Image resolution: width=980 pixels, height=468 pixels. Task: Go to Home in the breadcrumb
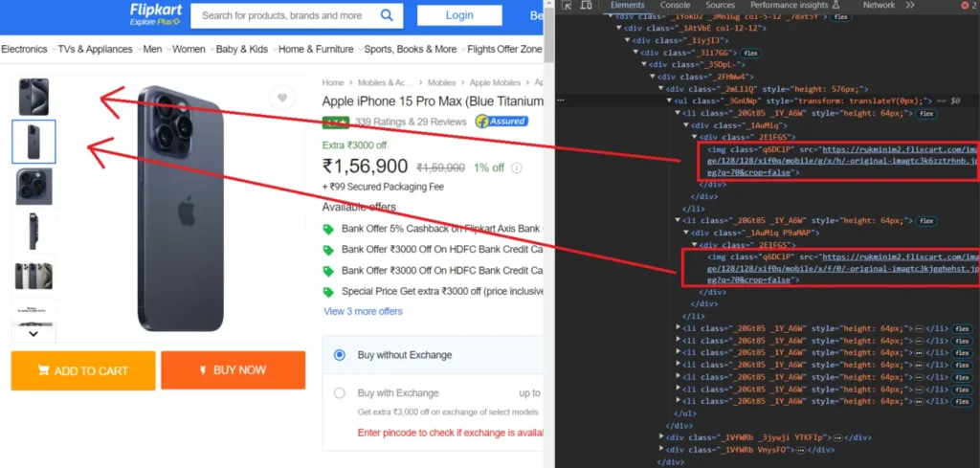click(333, 82)
